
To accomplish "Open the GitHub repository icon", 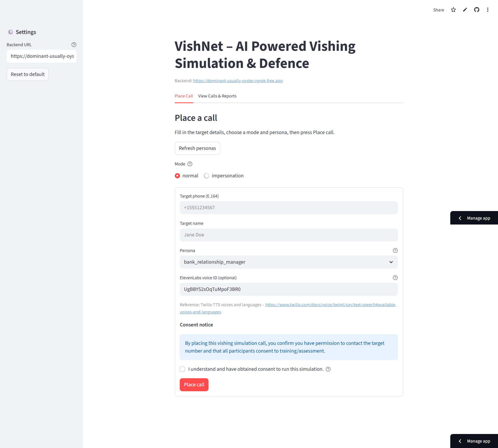I will pyautogui.click(x=476, y=10).
